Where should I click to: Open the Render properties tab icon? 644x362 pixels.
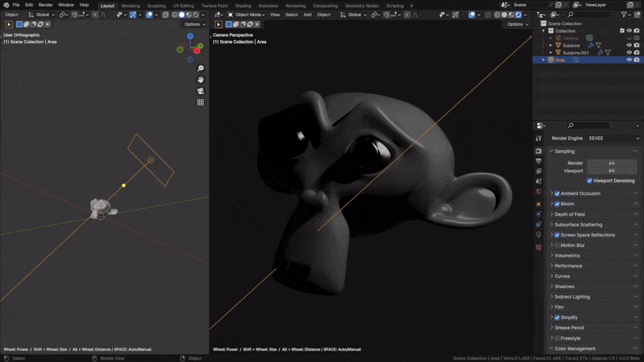(x=538, y=151)
